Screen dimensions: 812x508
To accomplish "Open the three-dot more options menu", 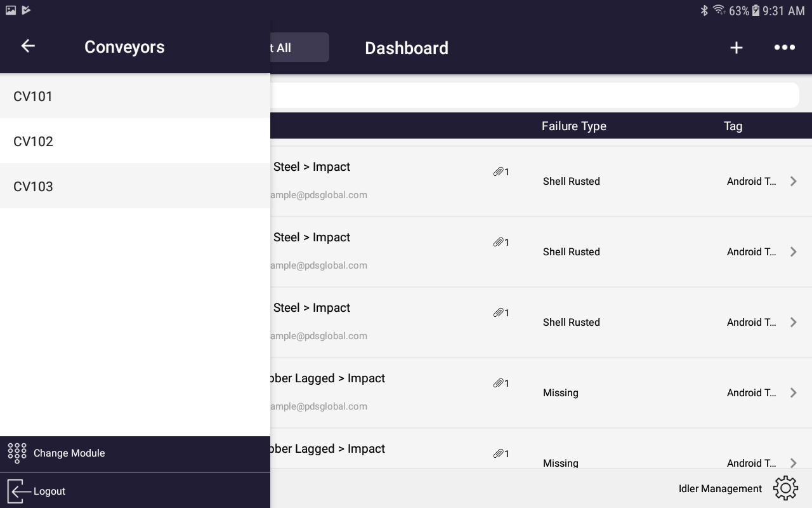I will 784,48.
